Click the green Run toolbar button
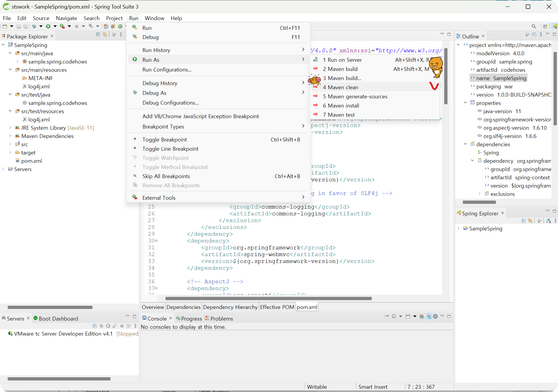The width and height of the screenshot is (558, 392). tap(48, 26)
